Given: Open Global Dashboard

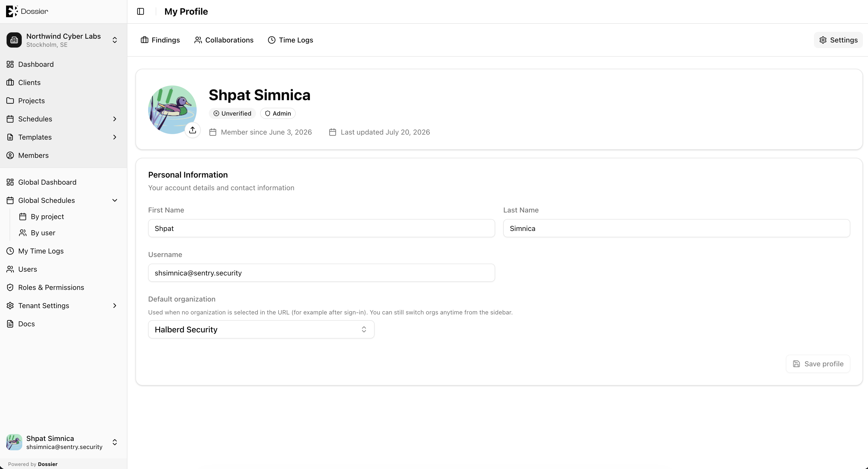Looking at the screenshot, I should pyautogui.click(x=63, y=182).
